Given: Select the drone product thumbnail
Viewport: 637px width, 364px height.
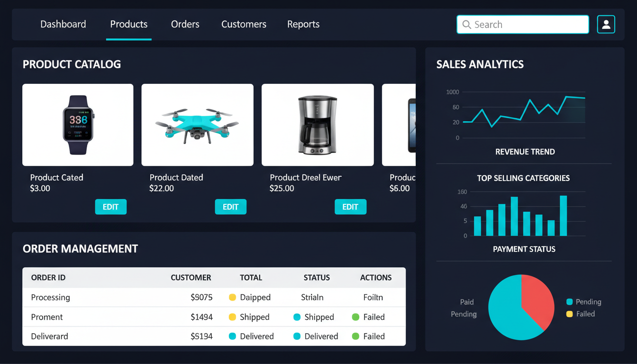Looking at the screenshot, I should [x=197, y=125].
